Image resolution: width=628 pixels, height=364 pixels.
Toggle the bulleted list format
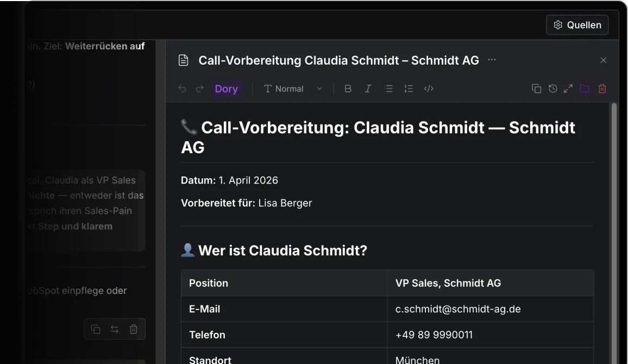pyautogui.click(x=388, y=89)
